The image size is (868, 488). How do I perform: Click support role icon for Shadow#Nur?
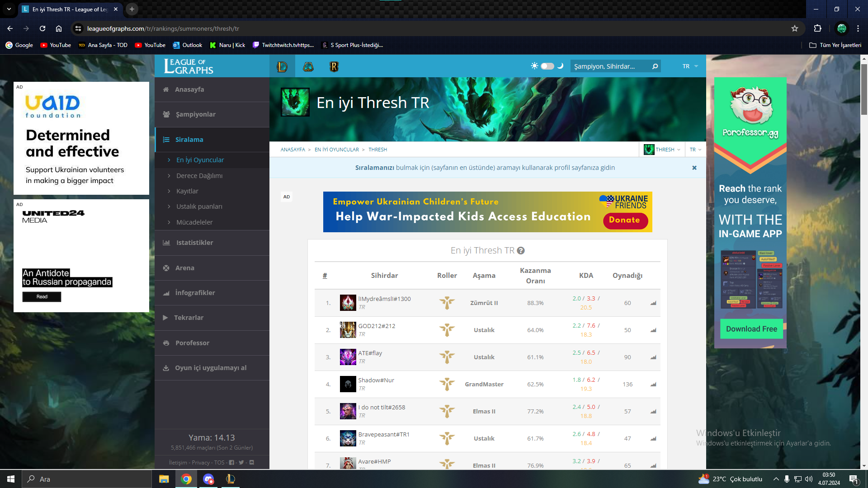447,384
